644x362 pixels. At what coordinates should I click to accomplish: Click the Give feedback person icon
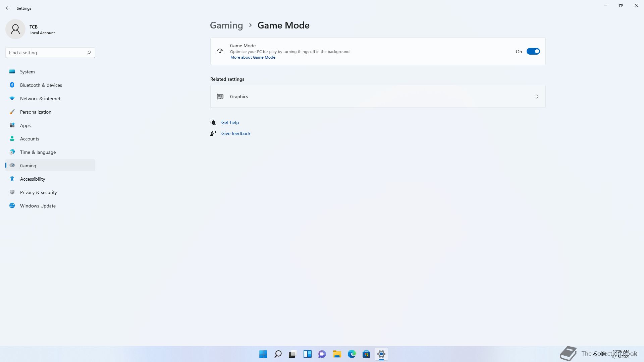(x=213, y=133)
